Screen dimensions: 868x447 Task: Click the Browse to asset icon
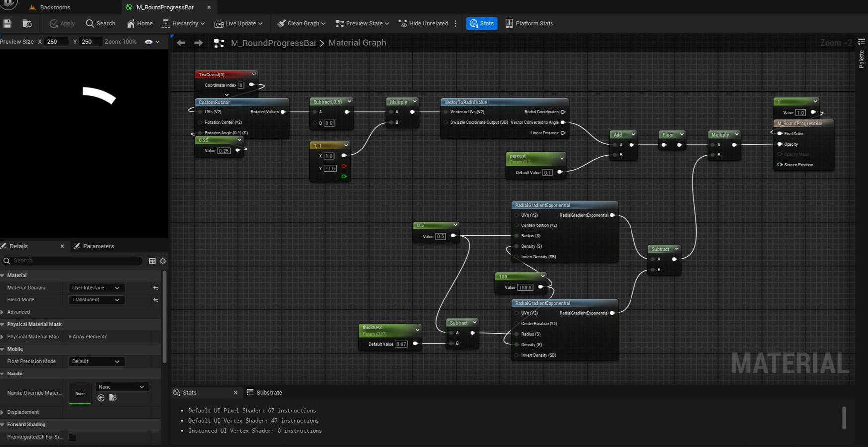[27, 23]
